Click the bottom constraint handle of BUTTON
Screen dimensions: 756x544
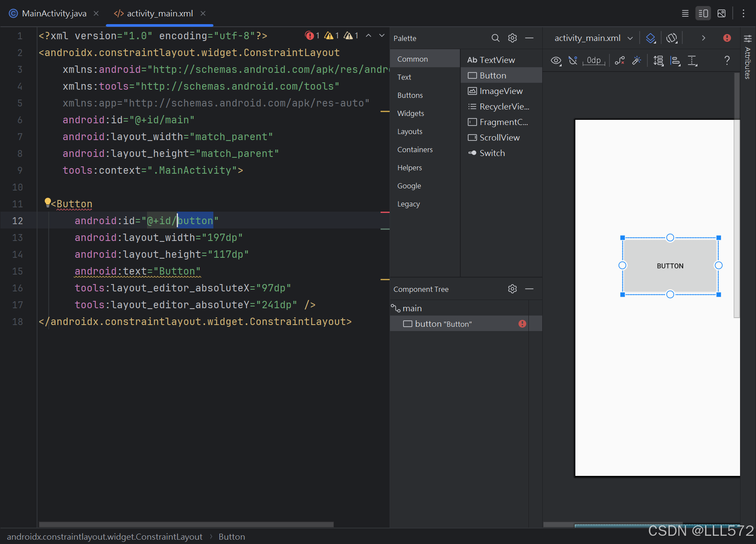[670, 294]
